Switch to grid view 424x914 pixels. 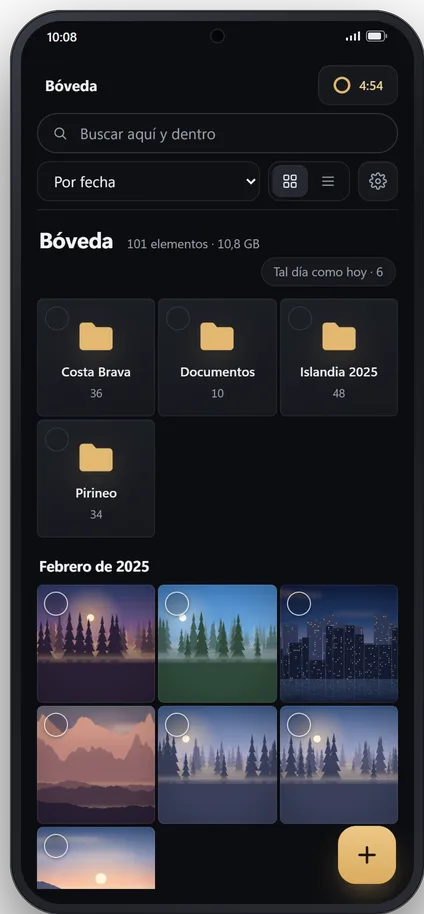(x=290, y=181)
